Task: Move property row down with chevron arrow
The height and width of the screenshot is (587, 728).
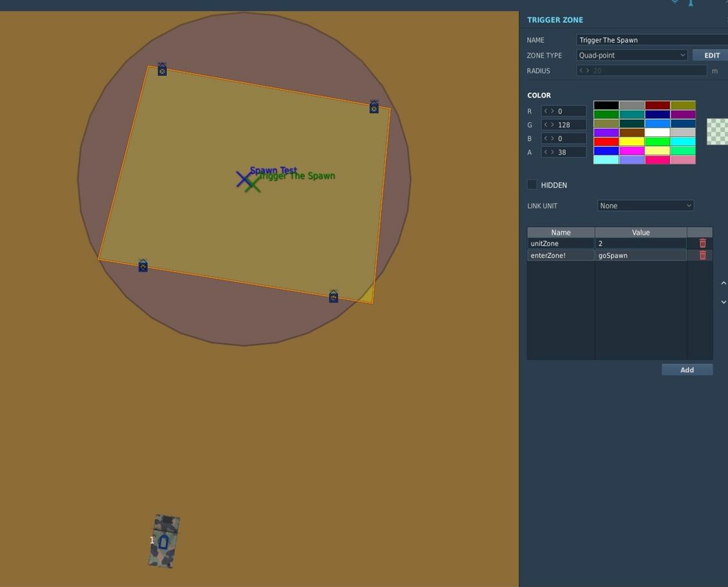Action: (723, 302)
